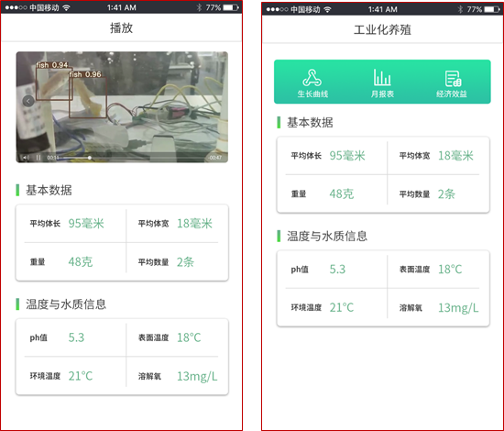Image resolution: width=504 pixels, height=431 pixels.
Task: Select 溶解氧 13mg/L value on 播放 screen
Action: tap(197, 376)
